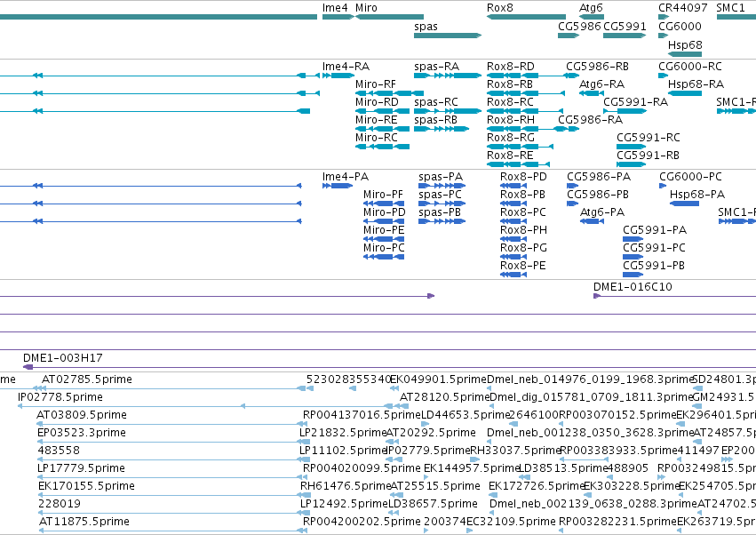This screenshot has width=756, height=535.
Task: Click the Hsp68 gene bar glyph
Action: click(x=685, y=54)
